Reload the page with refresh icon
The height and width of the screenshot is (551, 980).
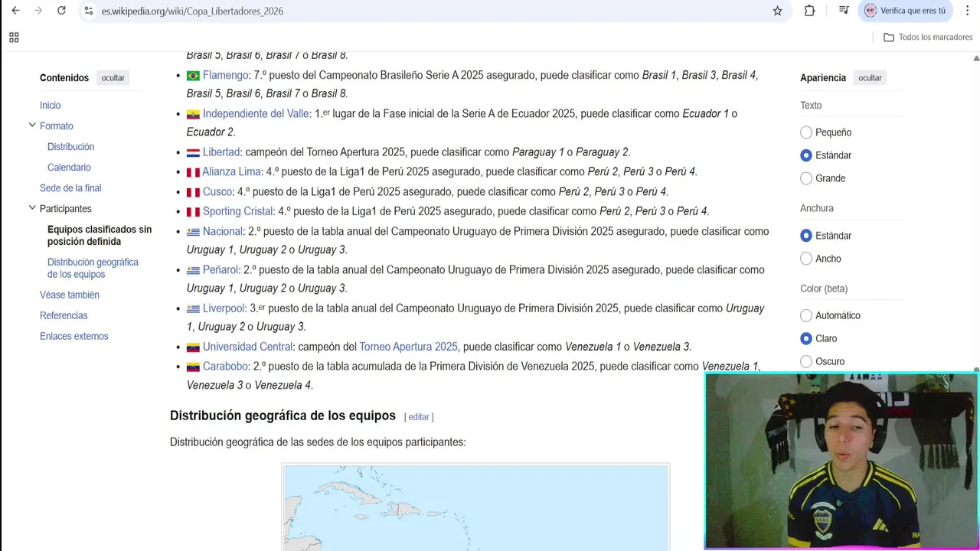[x=61, y=11]
